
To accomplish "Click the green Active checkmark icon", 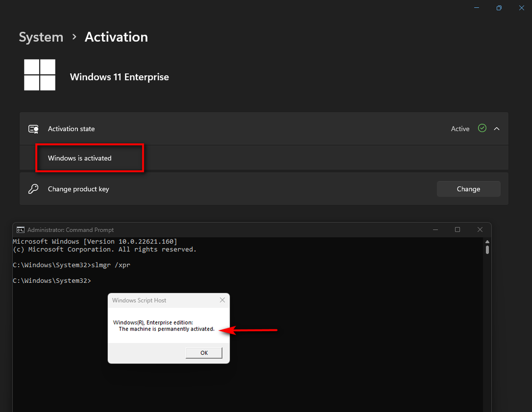I will tap(482, 128).
